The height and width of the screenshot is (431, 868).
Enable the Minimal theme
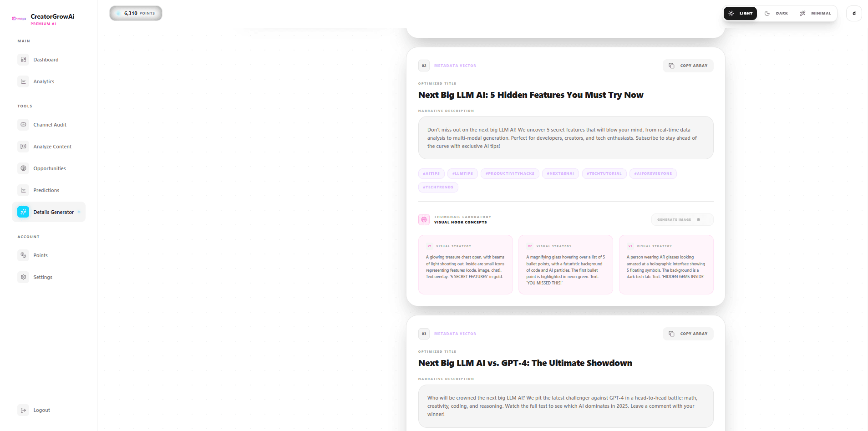point(815,13)
